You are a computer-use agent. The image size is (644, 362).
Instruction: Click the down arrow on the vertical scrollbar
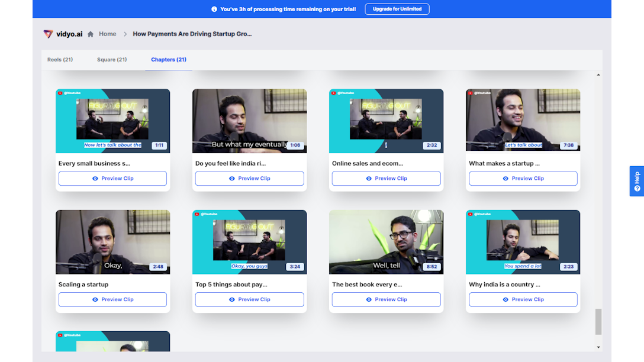pos(598,347)
